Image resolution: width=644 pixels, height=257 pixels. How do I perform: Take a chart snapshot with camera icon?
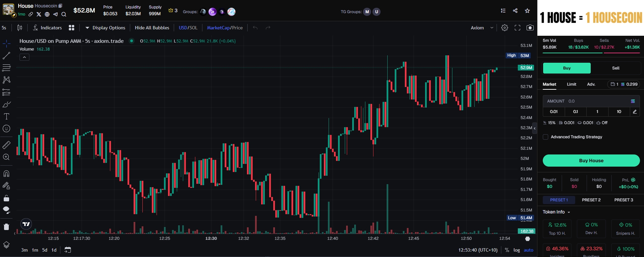click(x=530, y=28)
